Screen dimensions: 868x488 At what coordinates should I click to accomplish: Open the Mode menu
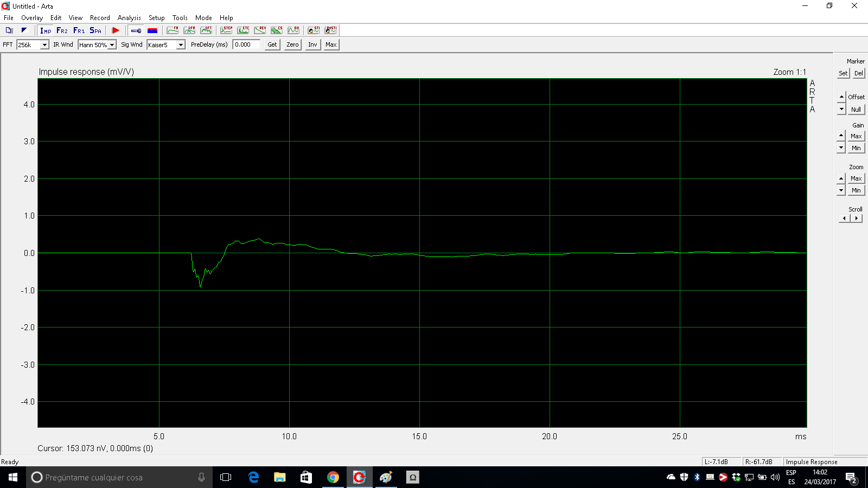pyautogui.click(x=203, y=18)
